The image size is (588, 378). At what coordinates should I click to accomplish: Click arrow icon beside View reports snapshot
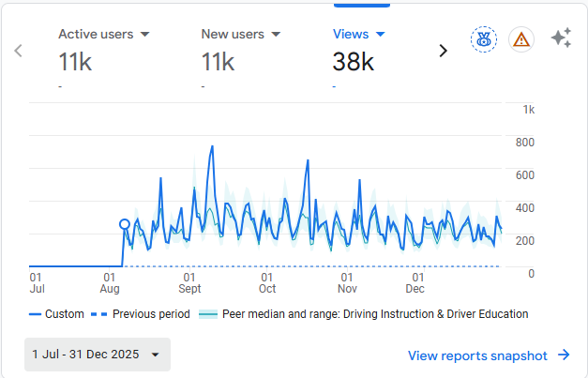pyautogui.click(x=564, y=355)
